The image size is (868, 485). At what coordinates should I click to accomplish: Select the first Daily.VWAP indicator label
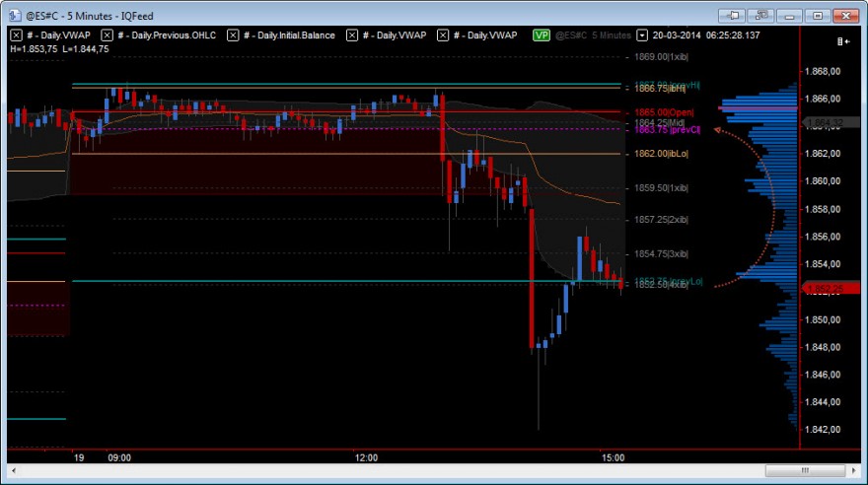58,35
